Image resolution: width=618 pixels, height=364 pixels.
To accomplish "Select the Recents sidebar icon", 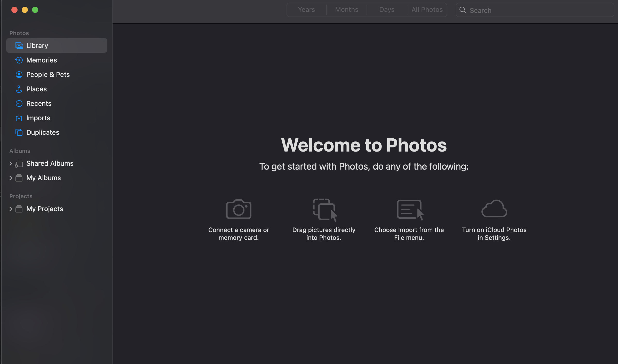I will pyautogui.click(x=19, y=103).
